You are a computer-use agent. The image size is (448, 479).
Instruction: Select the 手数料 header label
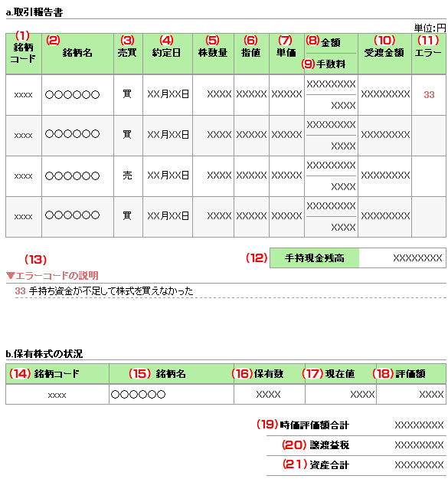(x=331, y=64)
